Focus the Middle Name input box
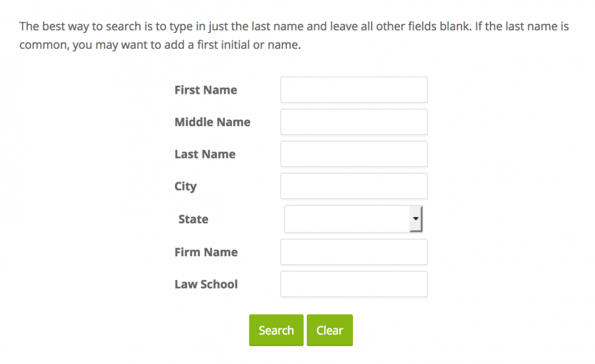The image size is (595, 364). tap(354, 122)
